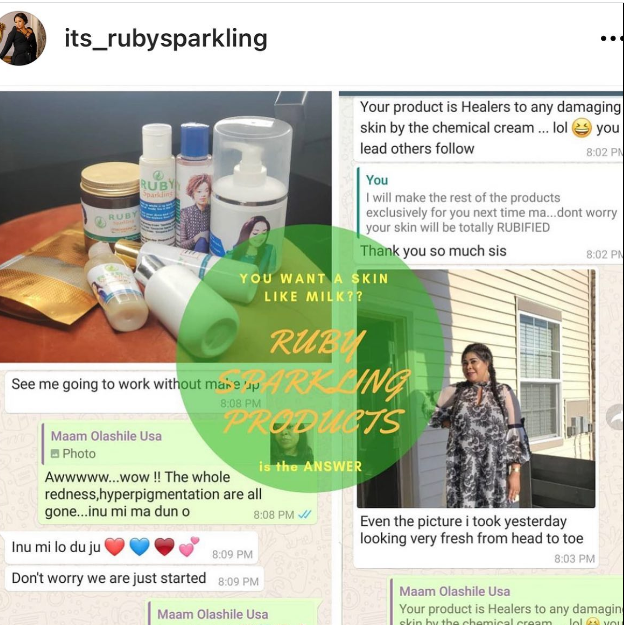This screenshot has height=625, width=624.
Task: Click the quoted 'You' reply block
Action: tap(490, 203)
